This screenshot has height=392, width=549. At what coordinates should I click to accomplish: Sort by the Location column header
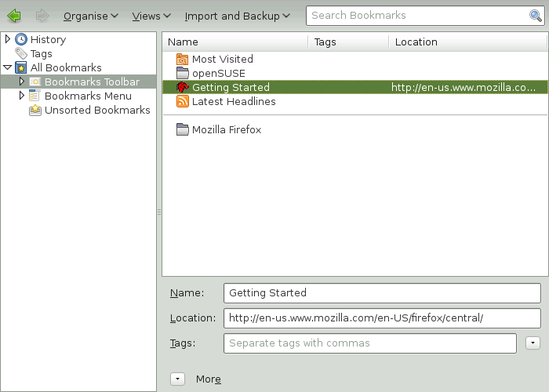point(467,42)
